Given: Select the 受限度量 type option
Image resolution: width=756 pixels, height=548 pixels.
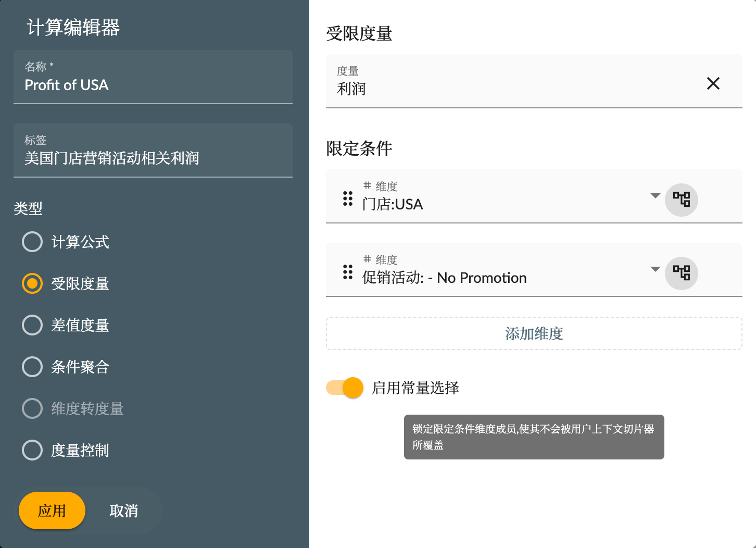Looking at the screenshot, I should coord(32,283).
